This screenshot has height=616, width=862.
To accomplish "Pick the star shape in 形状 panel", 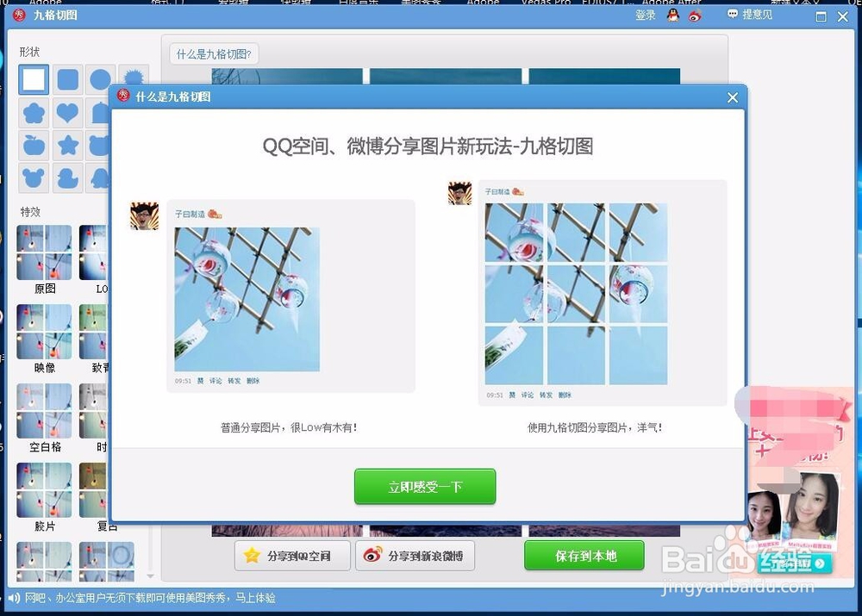I will pos(67,143).
